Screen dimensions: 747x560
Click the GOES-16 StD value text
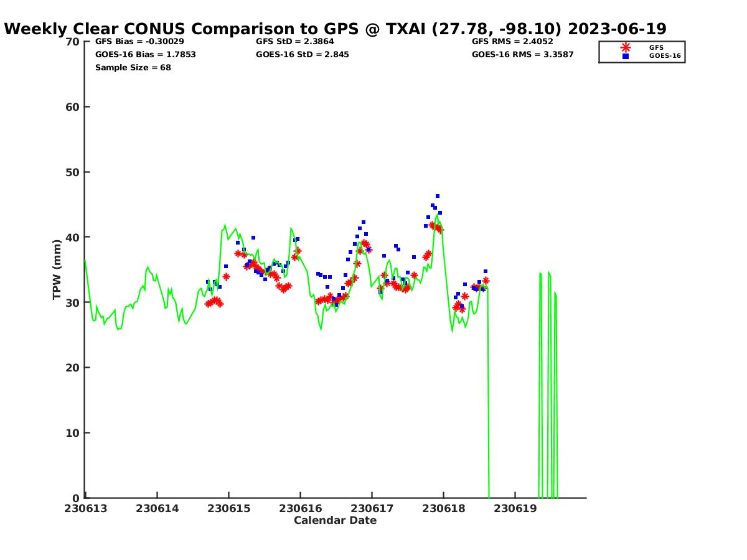(302, 55)
